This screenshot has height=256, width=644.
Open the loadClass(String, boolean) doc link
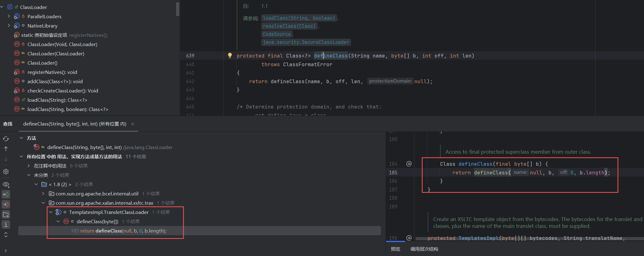[299, 18]
